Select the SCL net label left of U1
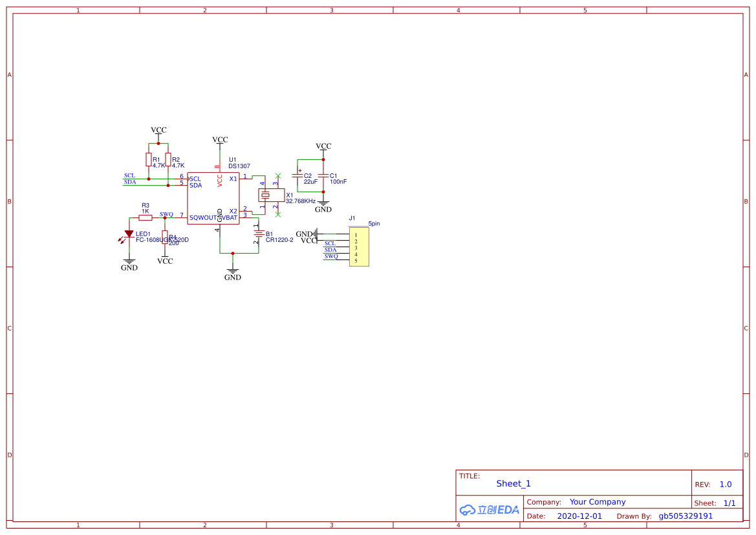This screenshot has height=535, width=756. (x=130, y=175)
